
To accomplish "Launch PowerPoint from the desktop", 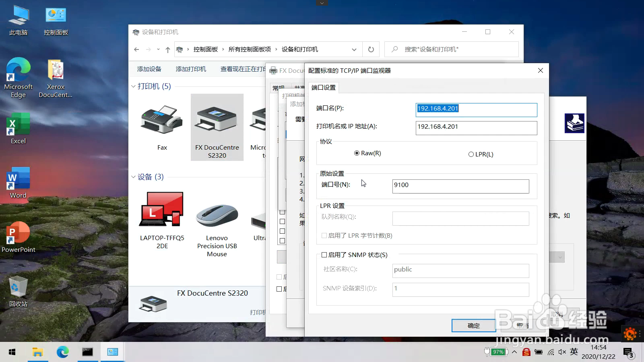I will pyautogui.click(x=19, y=237).
